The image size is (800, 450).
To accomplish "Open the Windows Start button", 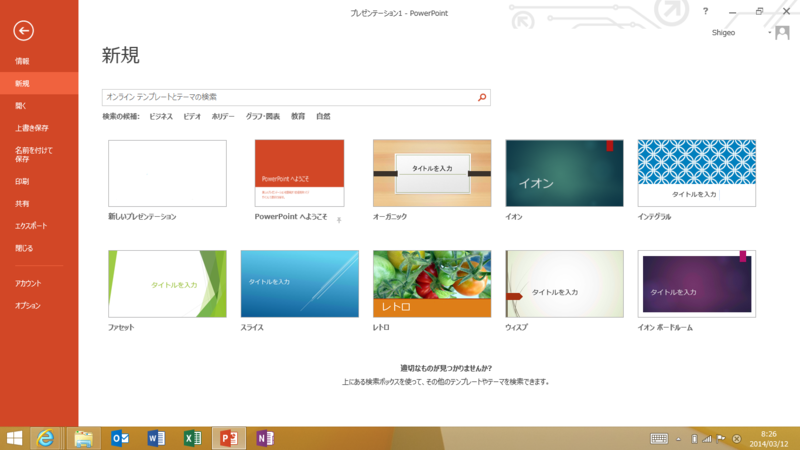I will (x=14, y=438).
